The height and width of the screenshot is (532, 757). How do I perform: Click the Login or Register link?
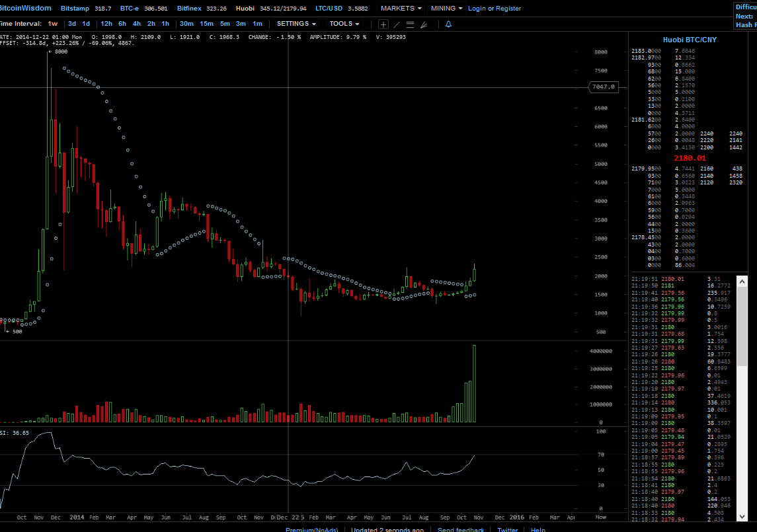click(x=494, y=8)
